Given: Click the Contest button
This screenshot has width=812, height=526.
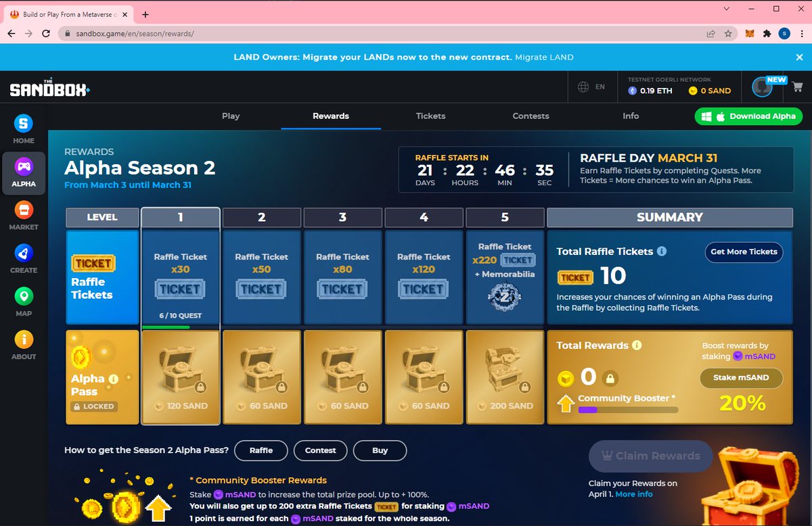Looking at the screenshot, I should coord(321,450).
